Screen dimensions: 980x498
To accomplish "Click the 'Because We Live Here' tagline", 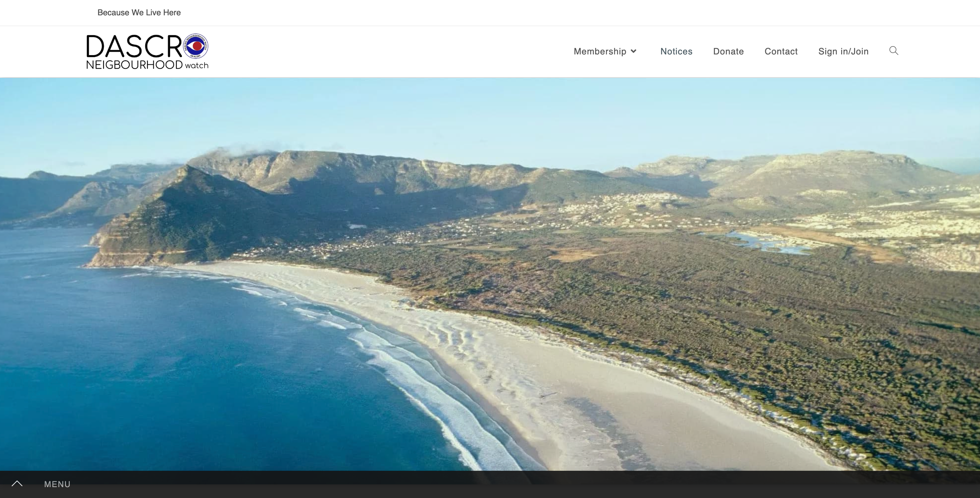I will 139,13.
